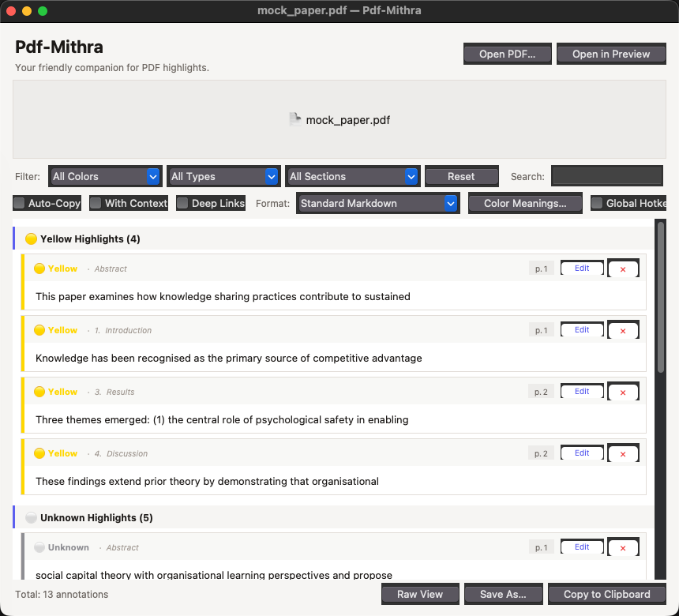Click the mock_paper.pdf file icon
Screen dimensions: 679x616
295,119
